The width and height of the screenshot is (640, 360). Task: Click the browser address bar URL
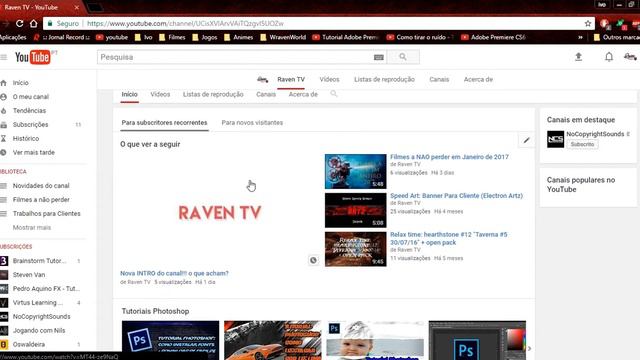click(x=185, y=24)
